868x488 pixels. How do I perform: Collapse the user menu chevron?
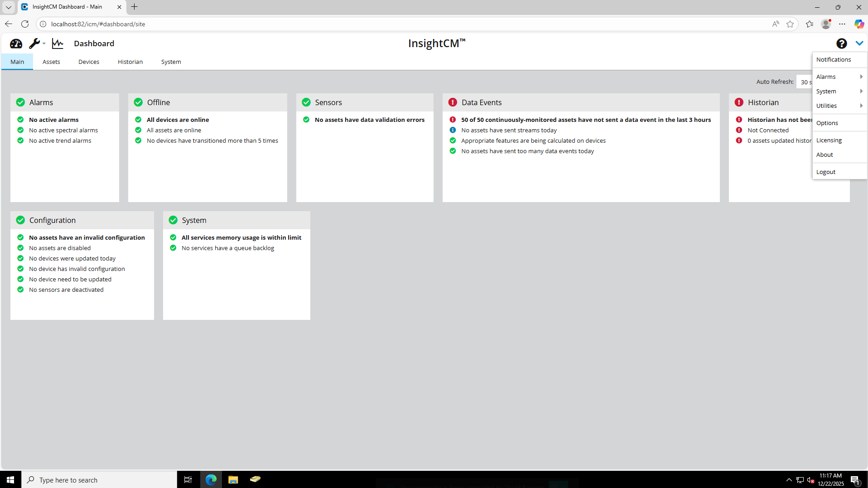pyautogui.click(x=859, y=43)
